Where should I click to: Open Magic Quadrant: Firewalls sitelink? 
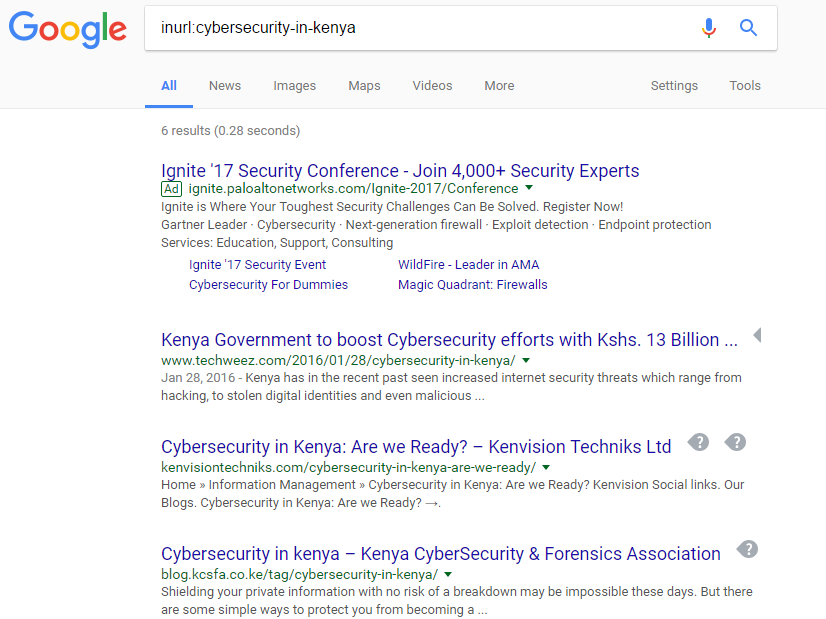tap(473, 284)
